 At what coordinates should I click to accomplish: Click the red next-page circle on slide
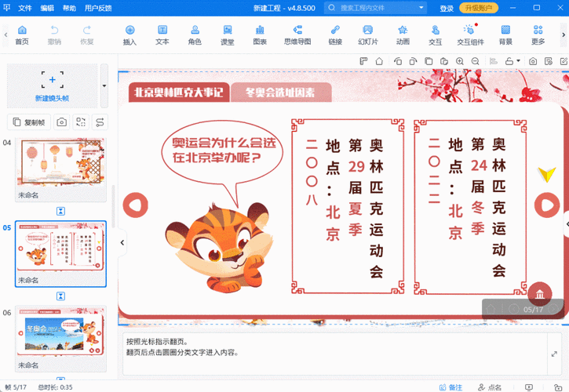[547, 205]
